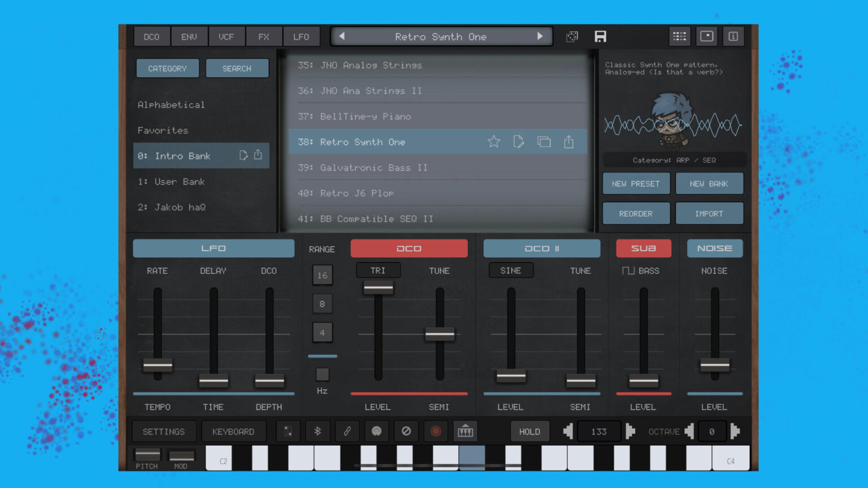Viewport: 868px width, 488px height.
Task: Favorite Retro Synth One with the star icon
Action: pos(494,142)
